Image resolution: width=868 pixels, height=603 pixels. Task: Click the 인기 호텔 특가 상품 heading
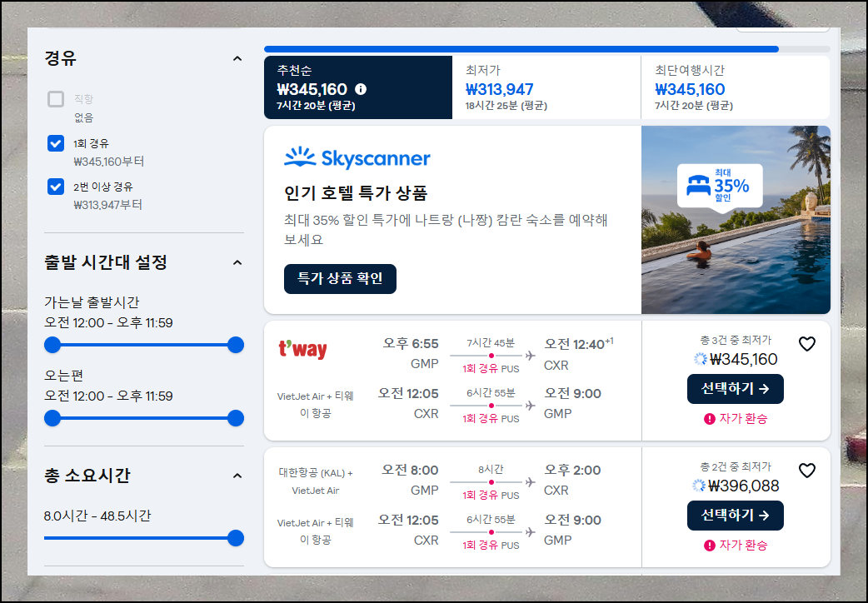coord(356,193)
